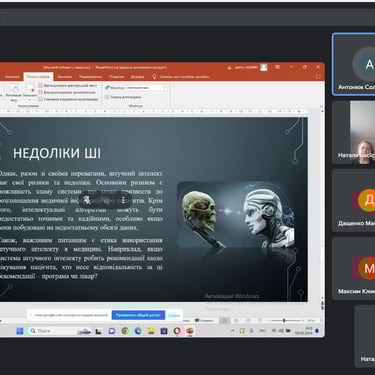Open the Opera browser taskbar icon

coord(177,331)
